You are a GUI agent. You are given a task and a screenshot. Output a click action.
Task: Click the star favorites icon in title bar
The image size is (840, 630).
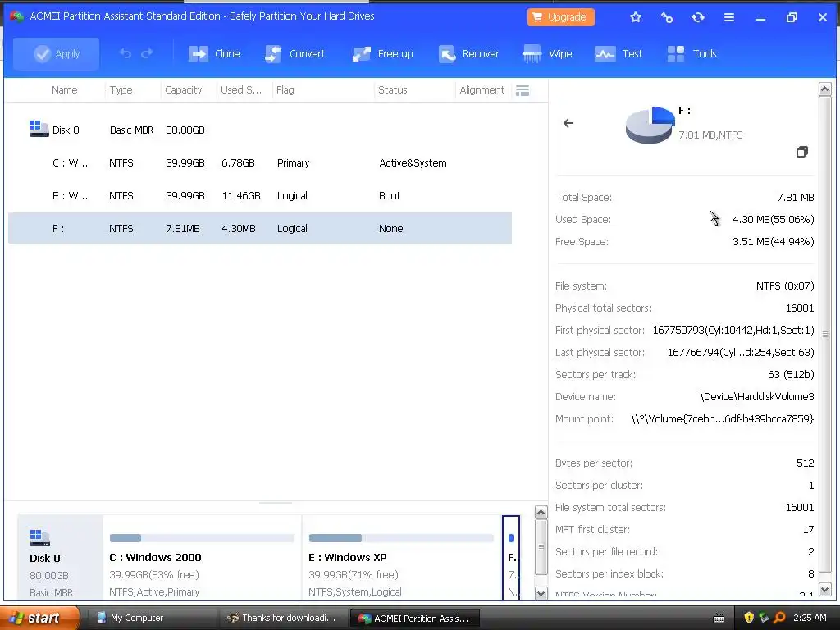636,17
